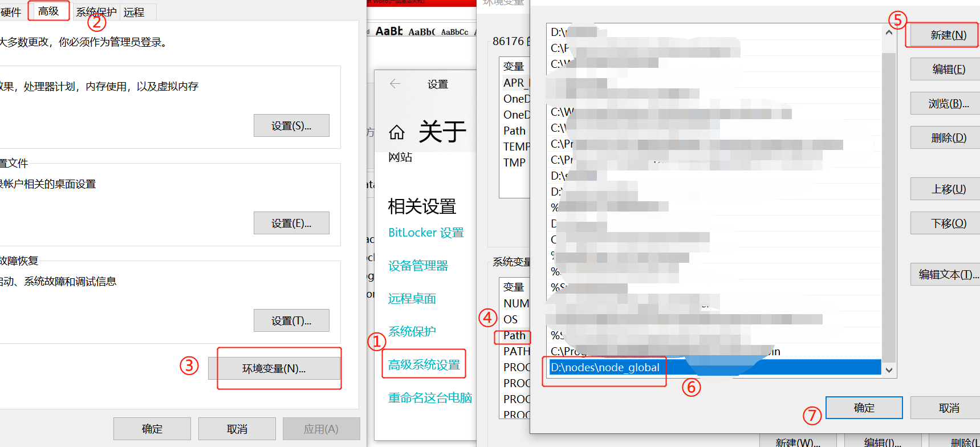Viewport: 980px width, 447px height.
Task: Click the 设置(E)... user profile button
Action: click(291, 223)
